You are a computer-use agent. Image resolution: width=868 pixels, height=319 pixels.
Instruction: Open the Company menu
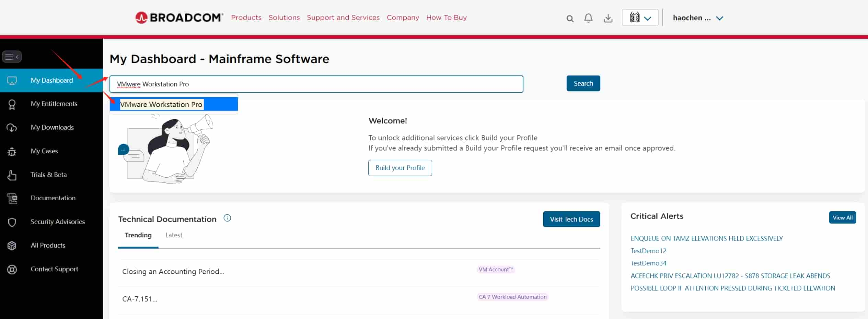[403, 17]
